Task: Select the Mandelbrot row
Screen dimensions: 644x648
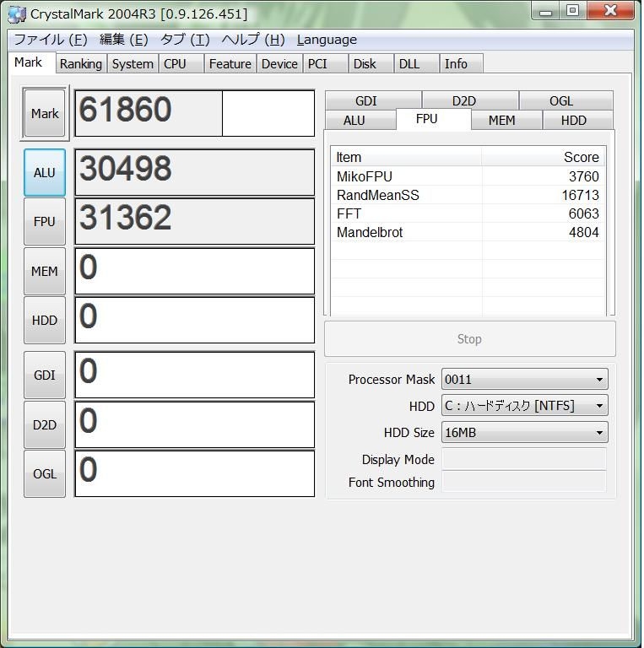Action: 468,232
